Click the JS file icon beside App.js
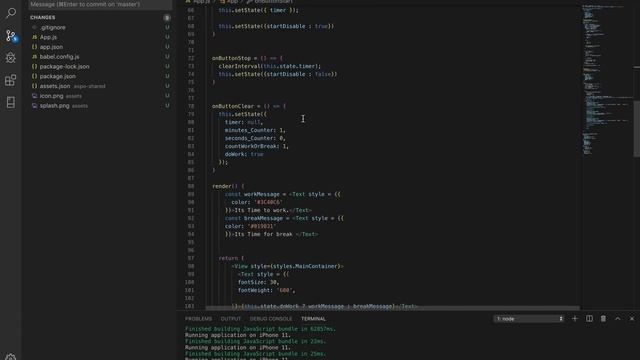 point(34,37)
